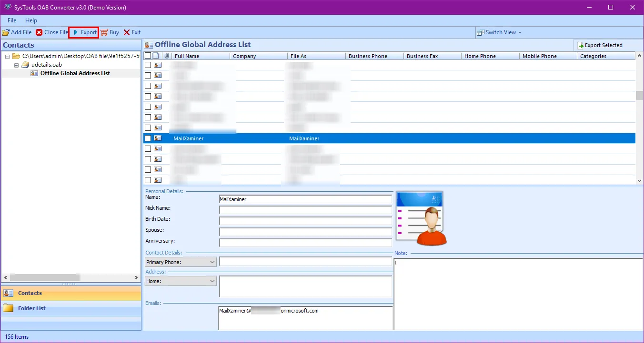Click the document type column header icon
The width and height of the screenshot is (644, 343).
(156, 56)
